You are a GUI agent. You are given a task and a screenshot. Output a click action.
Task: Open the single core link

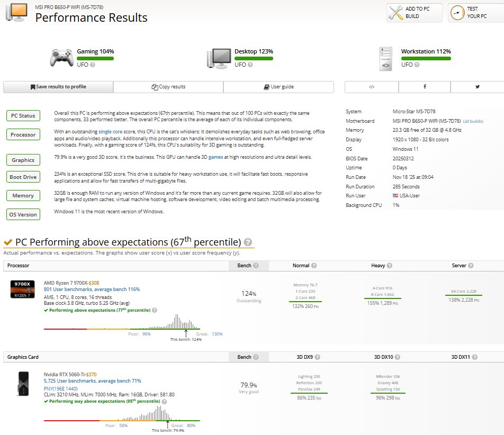click(x=110, y=132)
